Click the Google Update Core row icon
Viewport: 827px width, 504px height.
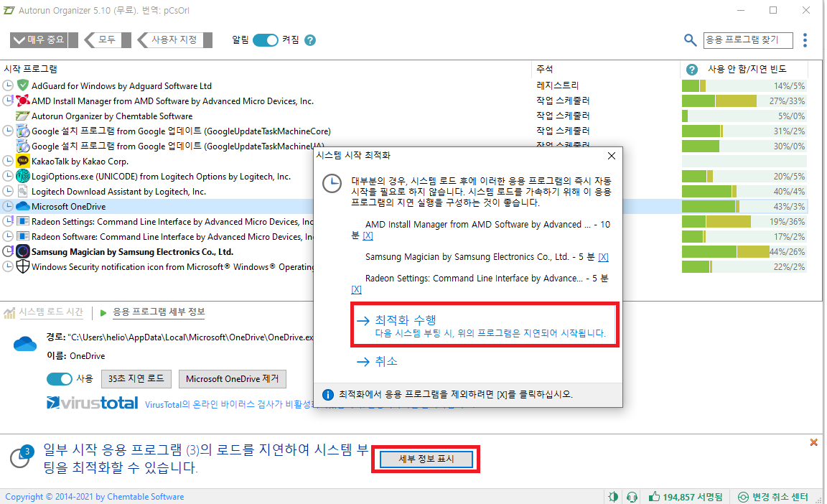coord(23,131)
